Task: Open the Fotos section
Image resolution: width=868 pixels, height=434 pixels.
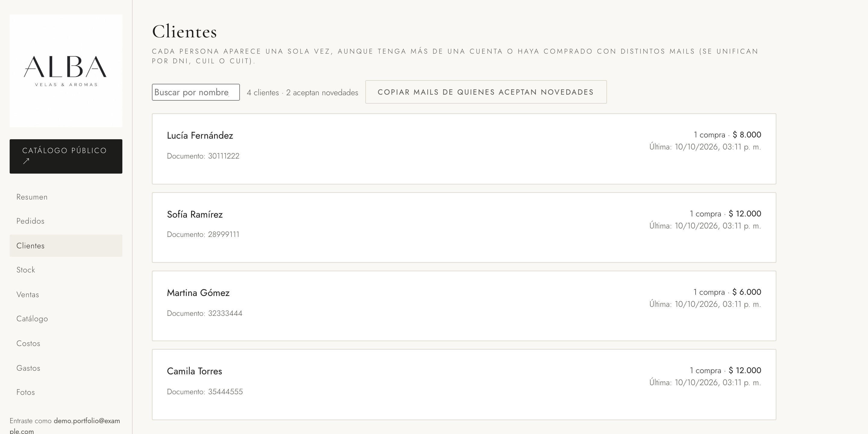Action: tap(66, 392)
